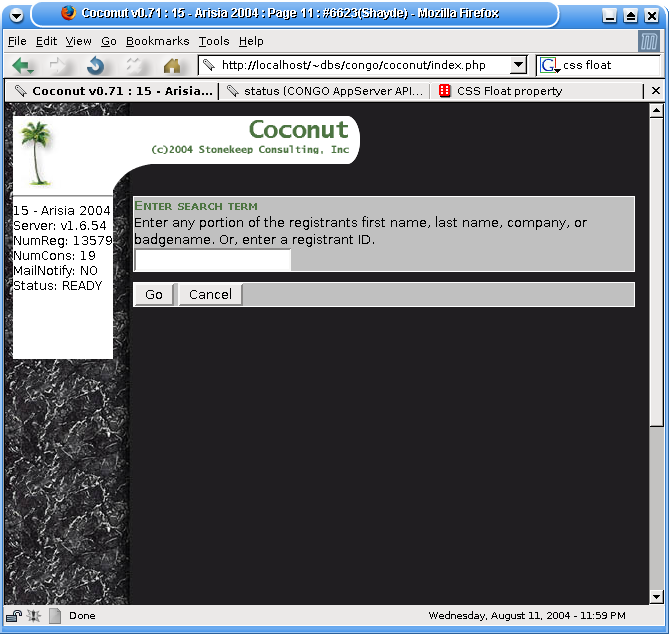
Task: Click the Coconut title text
Action: click(x=299, y=129)
